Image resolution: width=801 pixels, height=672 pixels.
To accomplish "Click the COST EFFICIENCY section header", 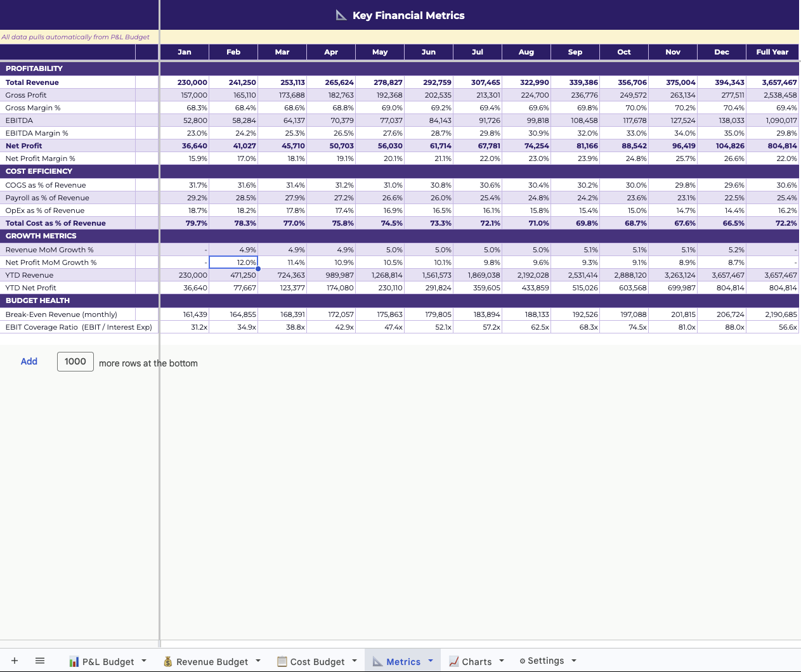I will (x=39, y=171).
